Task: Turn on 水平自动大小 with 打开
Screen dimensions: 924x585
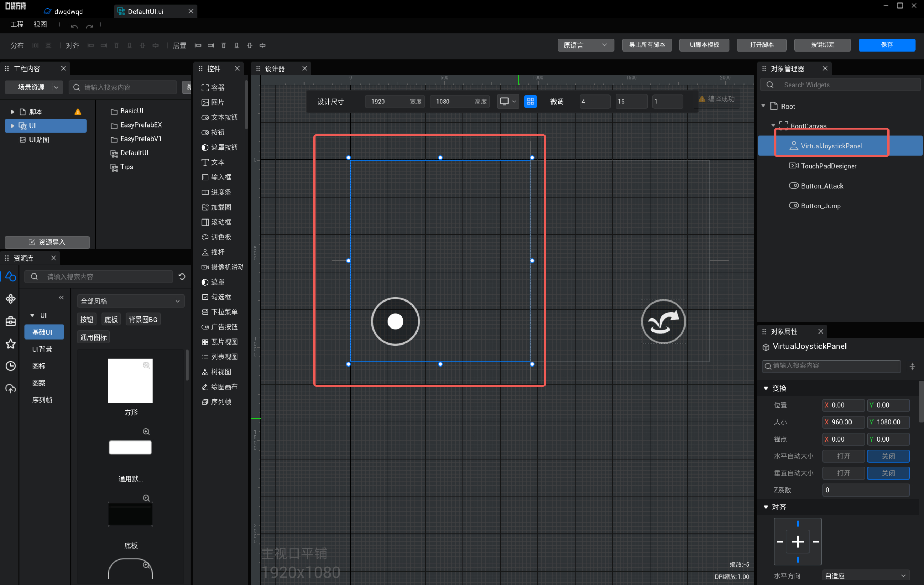Action: click(843, 456)
